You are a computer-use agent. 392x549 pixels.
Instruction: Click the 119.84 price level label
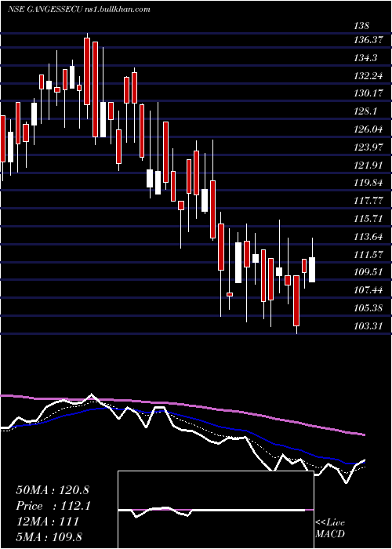tap(367, 183)
